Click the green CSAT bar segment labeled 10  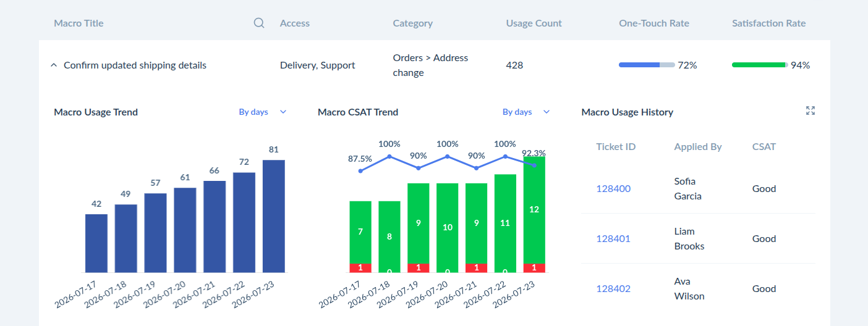click(x=448, y=228)
